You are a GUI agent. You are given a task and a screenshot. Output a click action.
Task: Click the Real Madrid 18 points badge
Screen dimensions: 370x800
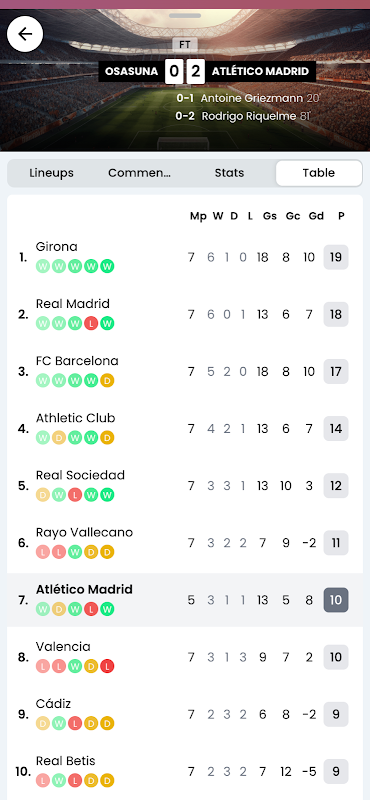pyautogui.click(x=336, y=314)
